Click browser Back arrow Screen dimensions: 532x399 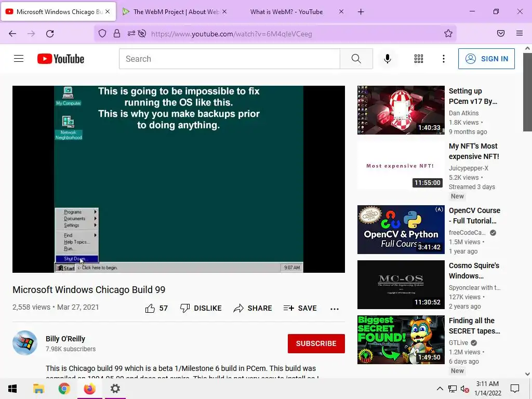pyautogui.click(x=12, y=34)
